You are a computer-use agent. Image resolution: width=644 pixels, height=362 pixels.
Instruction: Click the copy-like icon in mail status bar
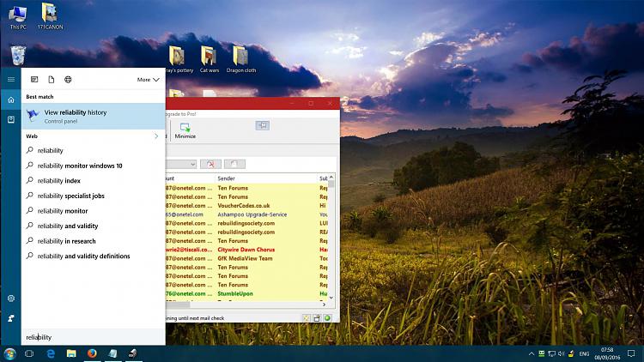[x=317, y=318]
